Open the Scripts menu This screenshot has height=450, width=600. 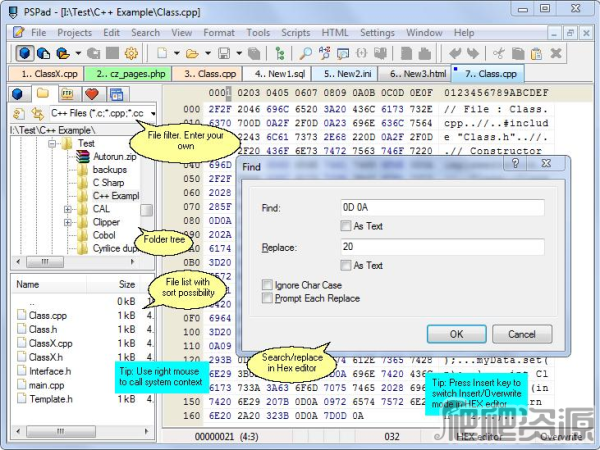[x=295, y=33]
